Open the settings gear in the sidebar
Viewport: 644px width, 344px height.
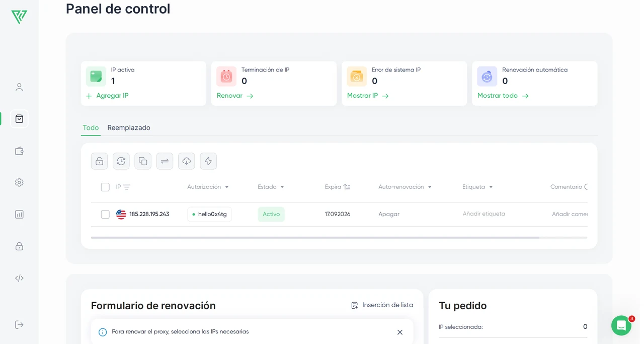19,182
